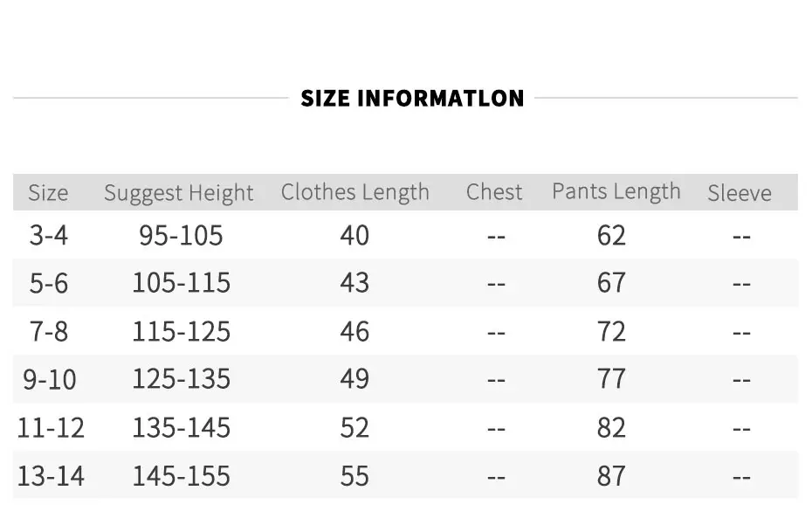The image size is (812, 525).
Task: Select pants length value 87
Action: click(611, 476)
